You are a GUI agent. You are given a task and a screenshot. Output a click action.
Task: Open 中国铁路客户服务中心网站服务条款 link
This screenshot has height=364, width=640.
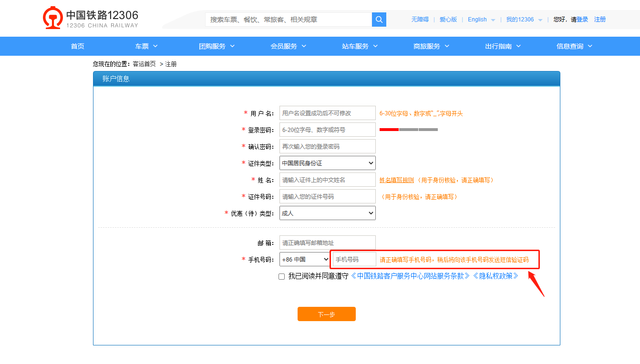tap(411, 276)
